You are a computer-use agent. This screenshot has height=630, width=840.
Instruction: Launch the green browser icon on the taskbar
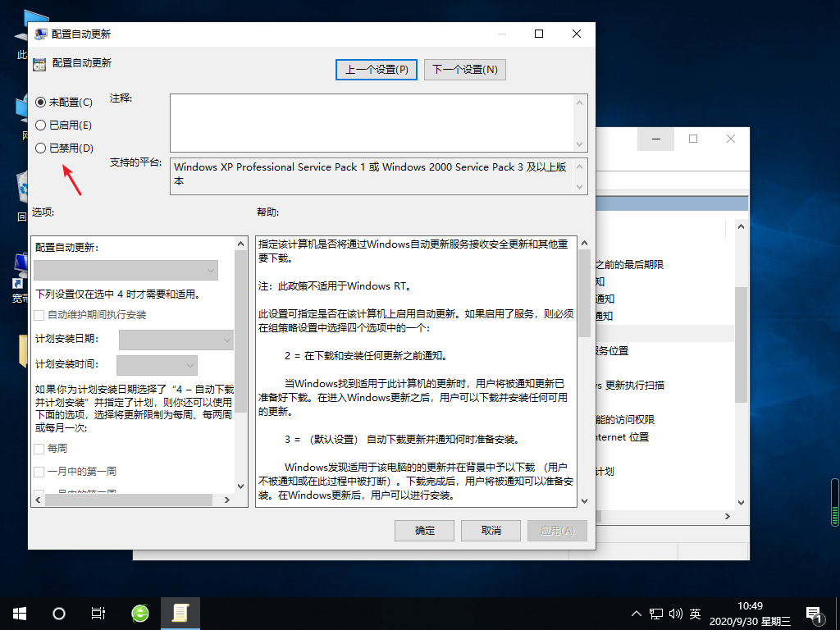point(139,613)
